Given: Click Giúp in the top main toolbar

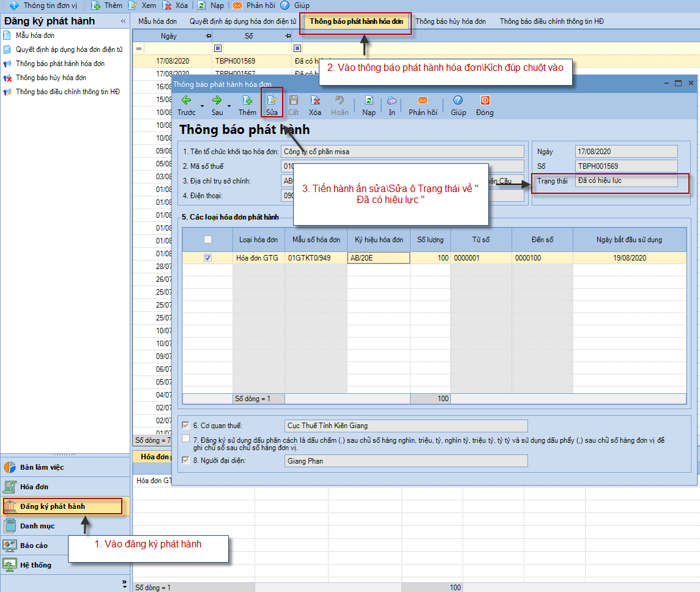Looking at the screenshot, I should coord(295,6).
